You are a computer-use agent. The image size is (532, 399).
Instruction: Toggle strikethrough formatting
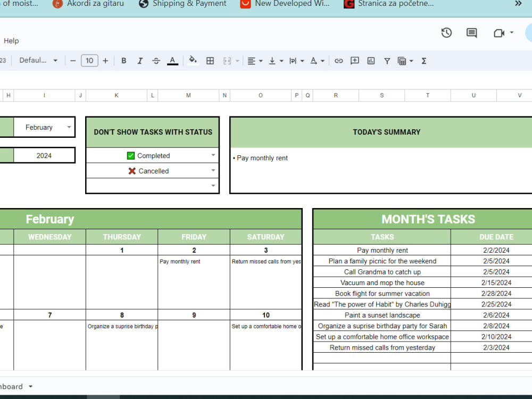click(156, 61)
